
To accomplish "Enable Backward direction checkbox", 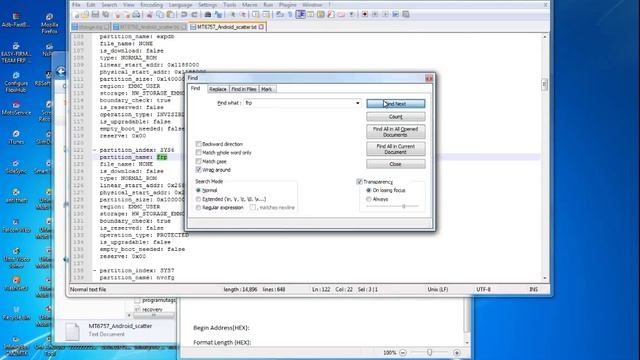I will click(x=198, y=144).
